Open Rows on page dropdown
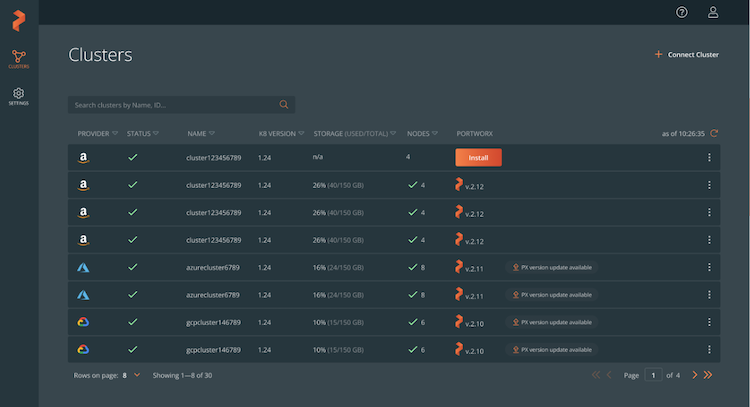750x407 pixels. 131,375
